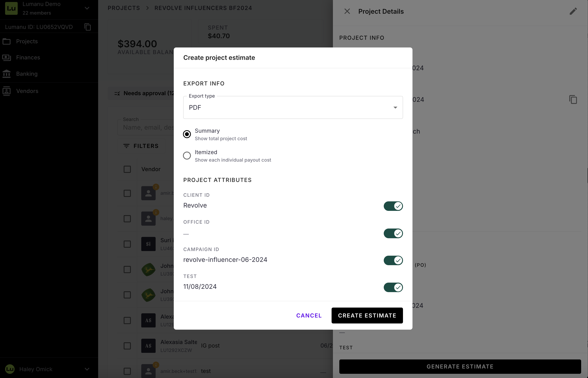Select the Summary radio option
This screenshot has width=588, height=378.
pos(187,134)
